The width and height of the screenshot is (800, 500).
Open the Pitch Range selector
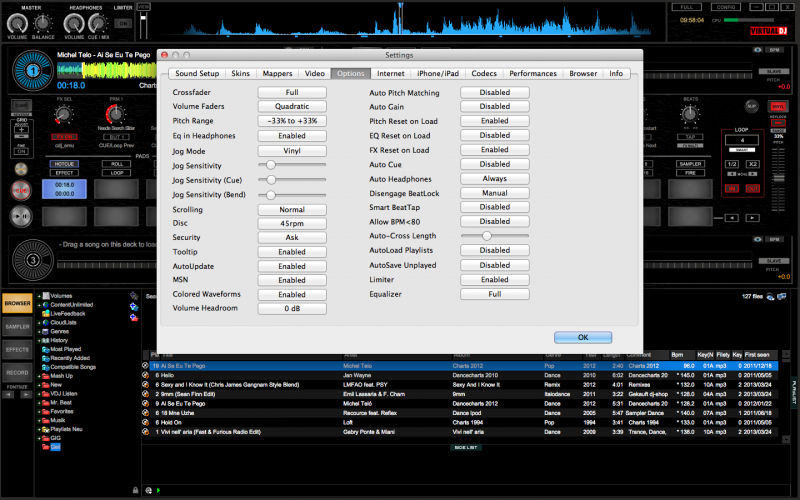point(292,121)
